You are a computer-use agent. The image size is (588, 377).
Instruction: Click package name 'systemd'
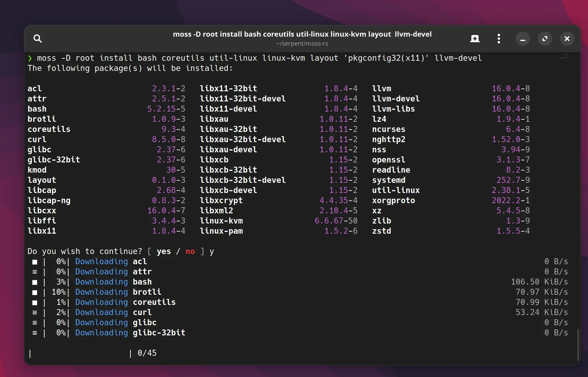click(389, 180)
